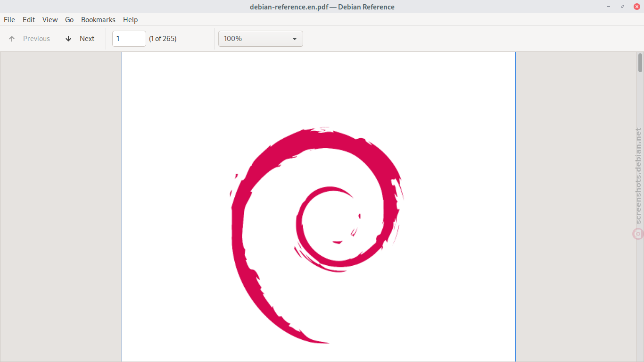This screenshot has height=362, width=644.
Task: Open the View menu
Action: click(x=50, y=20)
